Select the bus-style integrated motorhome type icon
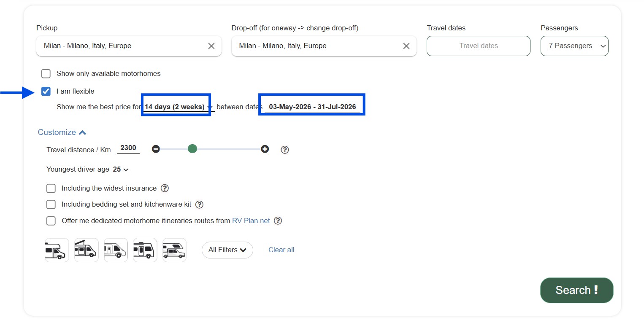Viewport: 644px width, 323px height. (145, 250)
